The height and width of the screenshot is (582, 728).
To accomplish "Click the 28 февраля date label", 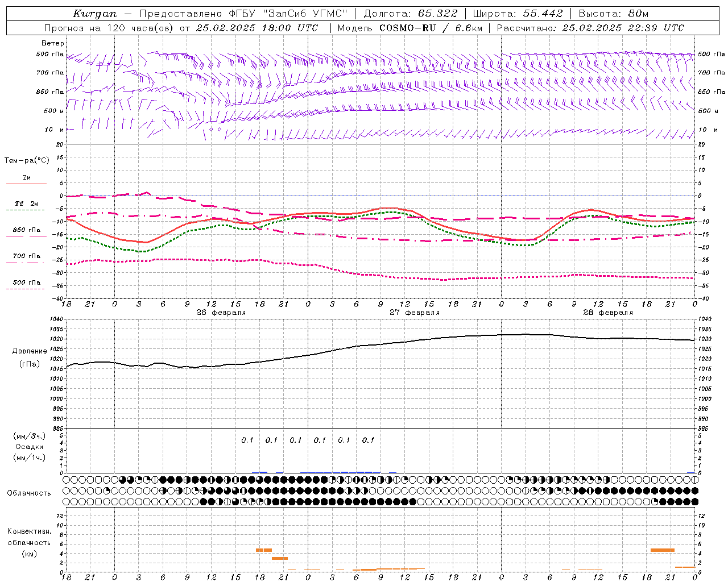I will [608, 313].
